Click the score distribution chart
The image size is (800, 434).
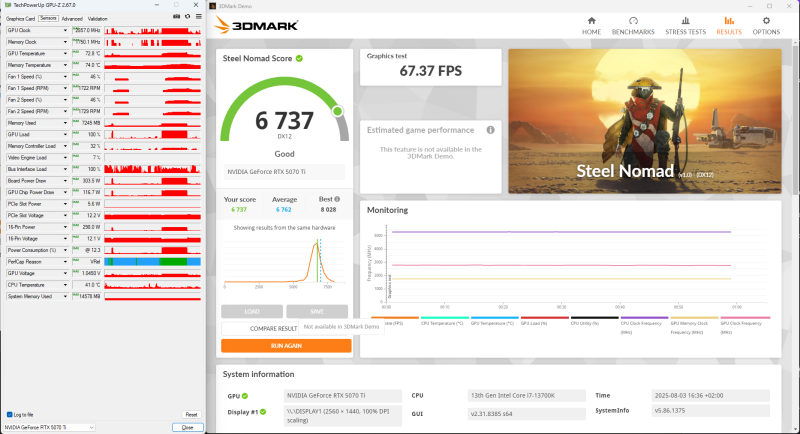284,263
